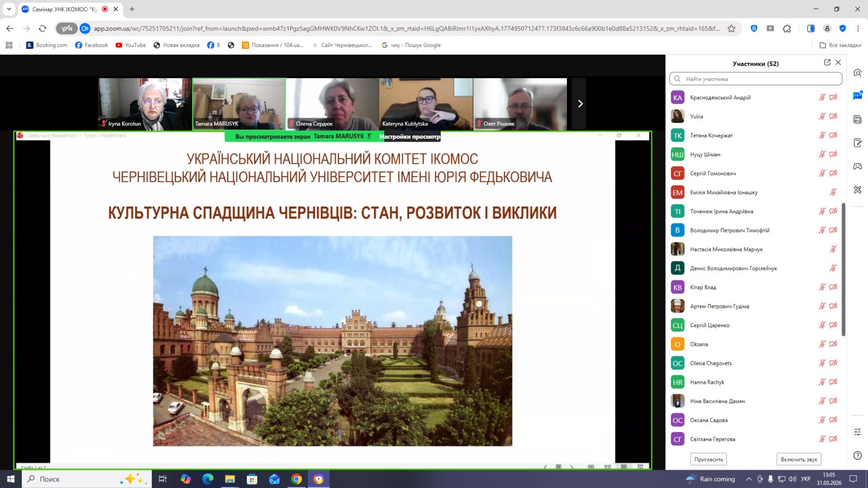Open the apps grid in bookmarks bar
The width and height of the screenshot is (868, 488).
pos(9,45)
